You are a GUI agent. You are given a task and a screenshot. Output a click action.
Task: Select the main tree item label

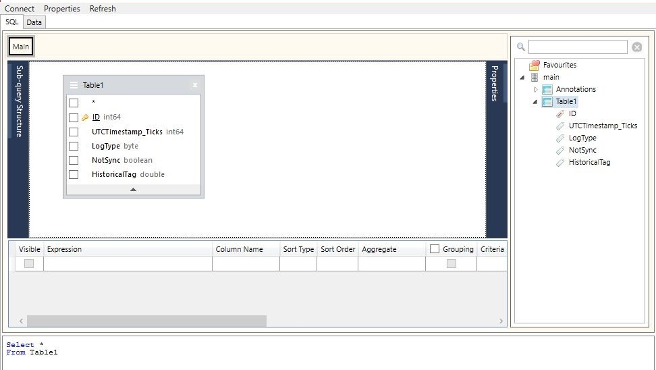pos(551,77)
